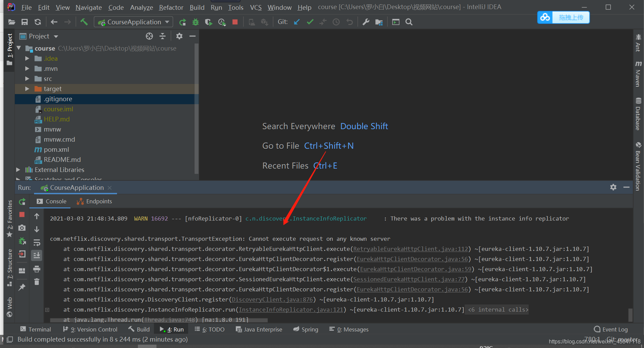Show Git history clock icon
644x348 pixels.
pyautogui.click(x=336, y=22)
